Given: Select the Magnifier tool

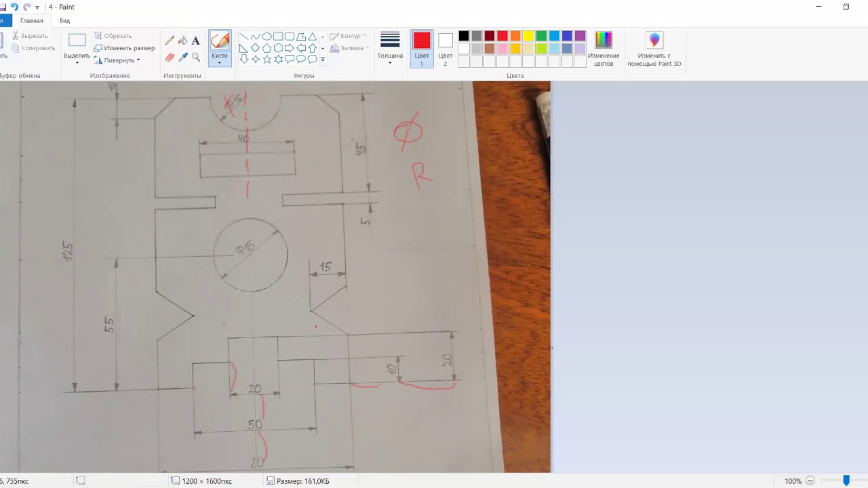Looking at the screenshot, I should [195, 58].
